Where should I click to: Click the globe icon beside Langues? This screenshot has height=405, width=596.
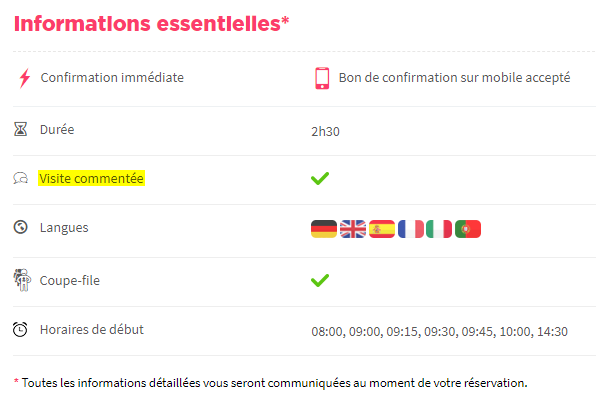point(21,227)
